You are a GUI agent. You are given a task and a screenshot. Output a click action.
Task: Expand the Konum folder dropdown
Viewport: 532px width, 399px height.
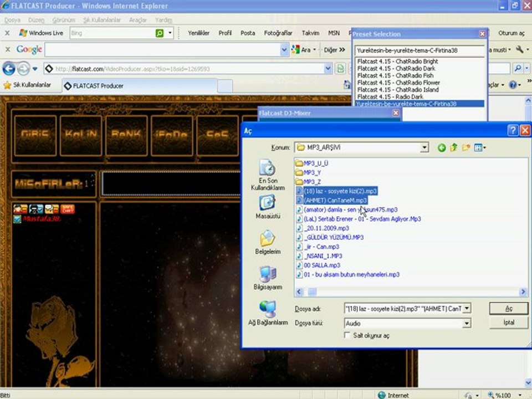(424, 147)
